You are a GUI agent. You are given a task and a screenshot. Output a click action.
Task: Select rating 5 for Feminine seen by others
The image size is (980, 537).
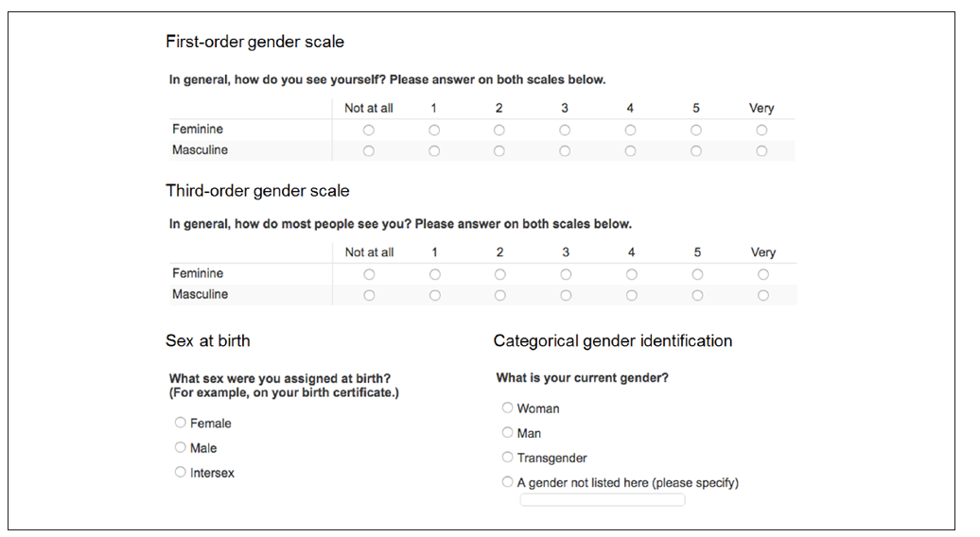[x=697, y=275]
